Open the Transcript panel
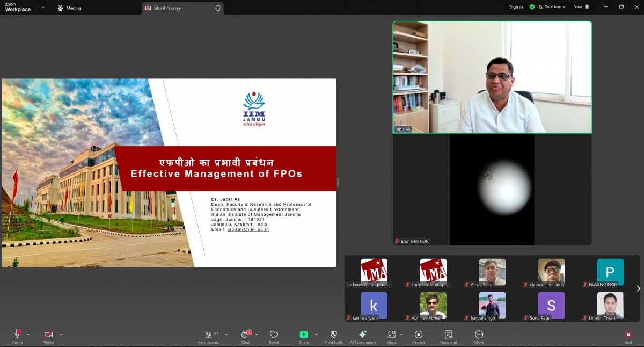This screenshot has width=644, height=347. coord(448,335)
